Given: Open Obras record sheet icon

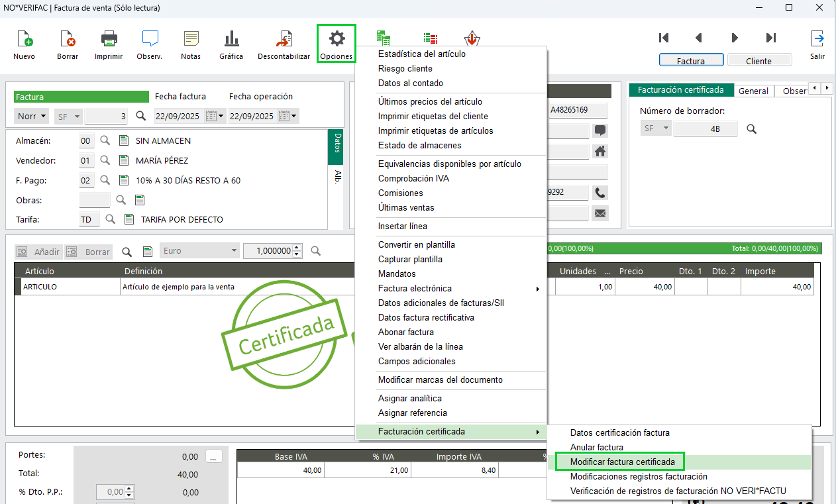Looking at the screenshot, I should pos(140,199).
